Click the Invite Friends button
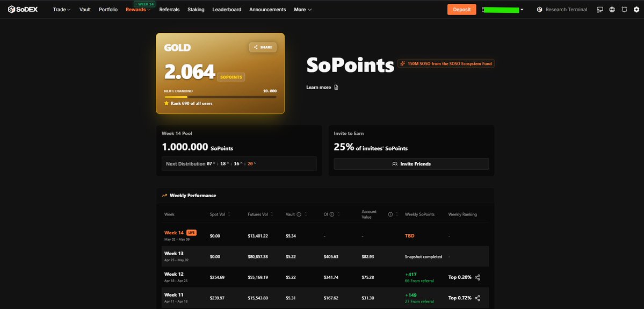This screenshot has width=644, height=309. (x=411, y=164)
